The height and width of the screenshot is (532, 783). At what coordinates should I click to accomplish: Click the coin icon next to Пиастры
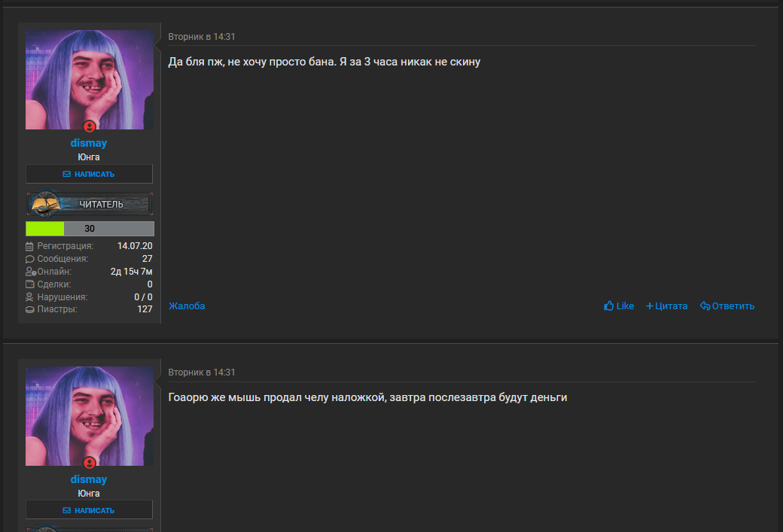click(29, 309)
